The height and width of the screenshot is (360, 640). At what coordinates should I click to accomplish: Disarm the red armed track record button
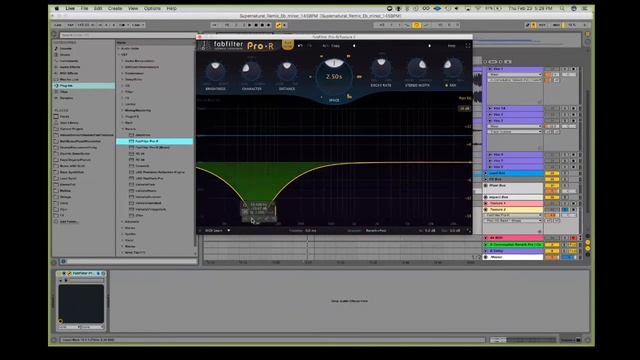click(x=573, y=238)
